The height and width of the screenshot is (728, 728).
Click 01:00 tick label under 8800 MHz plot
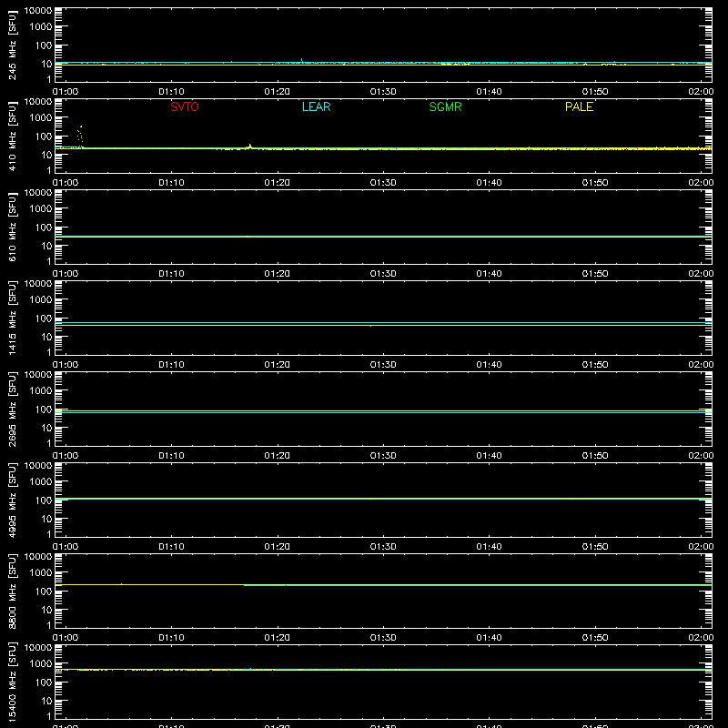point(66,638)
